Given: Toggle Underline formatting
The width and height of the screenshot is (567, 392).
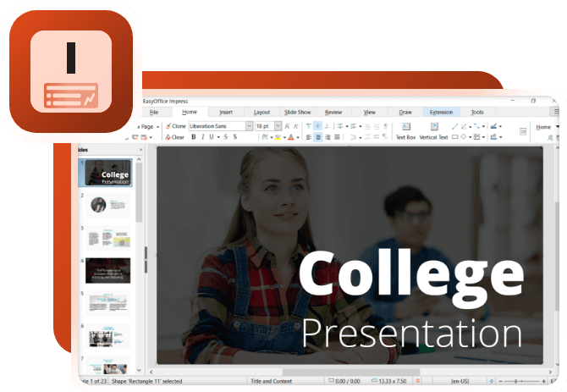Looking at the screenshot, I should click(212, 137).
